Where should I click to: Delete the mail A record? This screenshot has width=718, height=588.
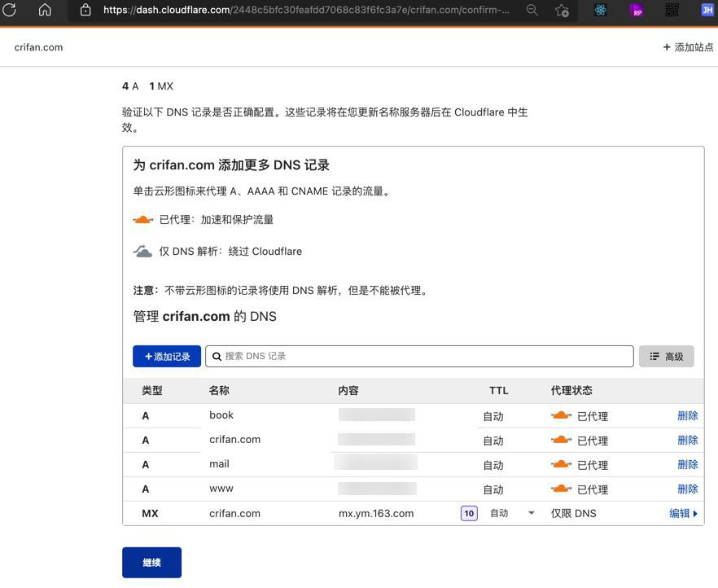[x=688, y=465]
